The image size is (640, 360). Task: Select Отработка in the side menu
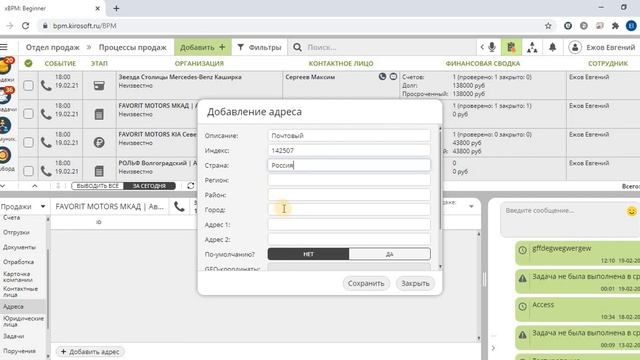click(18, 262)
